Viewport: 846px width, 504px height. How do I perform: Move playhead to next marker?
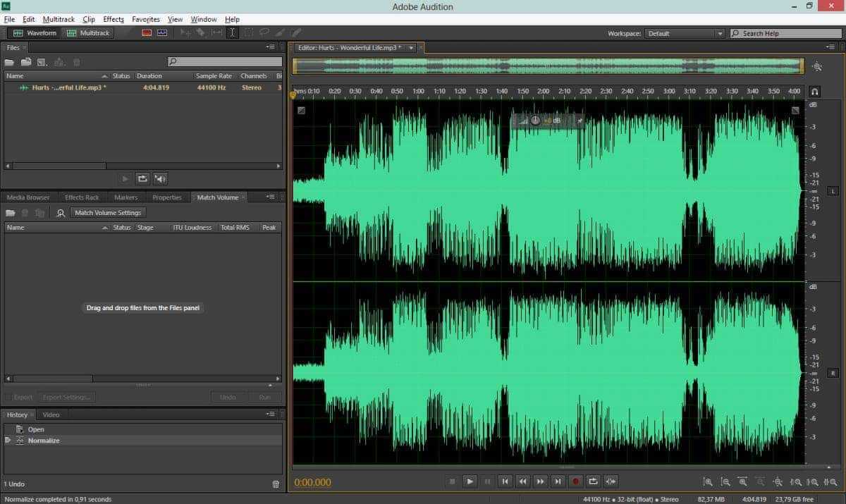click(558, 481)
